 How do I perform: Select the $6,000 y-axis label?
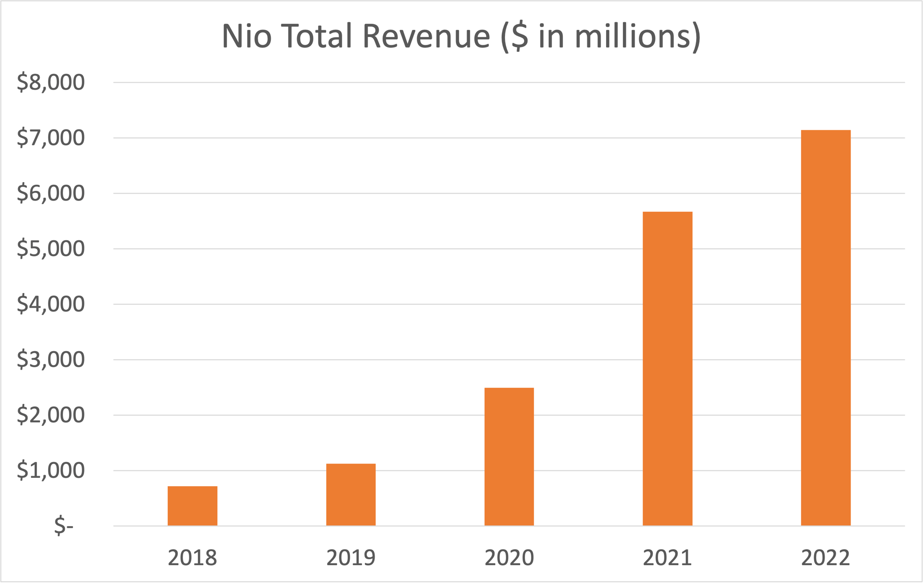(51, 194)
